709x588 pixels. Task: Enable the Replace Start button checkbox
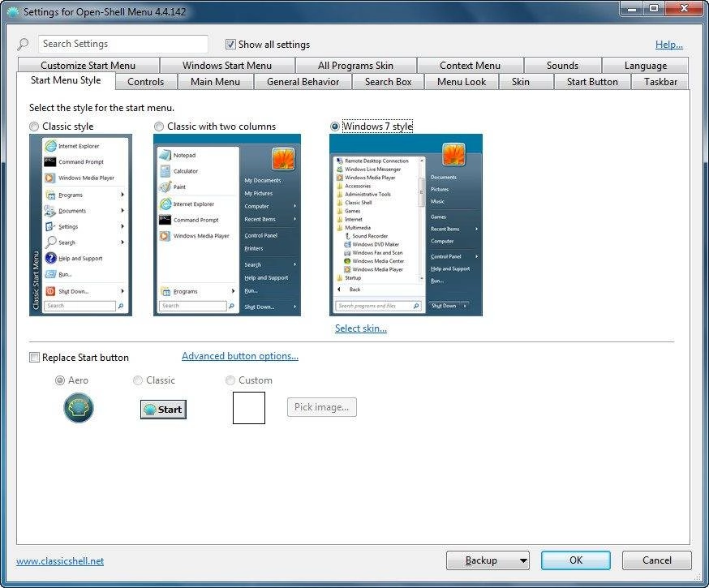tap(34, 358)
